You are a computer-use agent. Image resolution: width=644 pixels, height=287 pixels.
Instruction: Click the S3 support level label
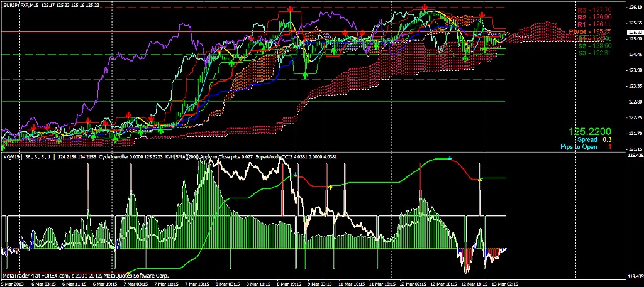(x=594, y=52)
